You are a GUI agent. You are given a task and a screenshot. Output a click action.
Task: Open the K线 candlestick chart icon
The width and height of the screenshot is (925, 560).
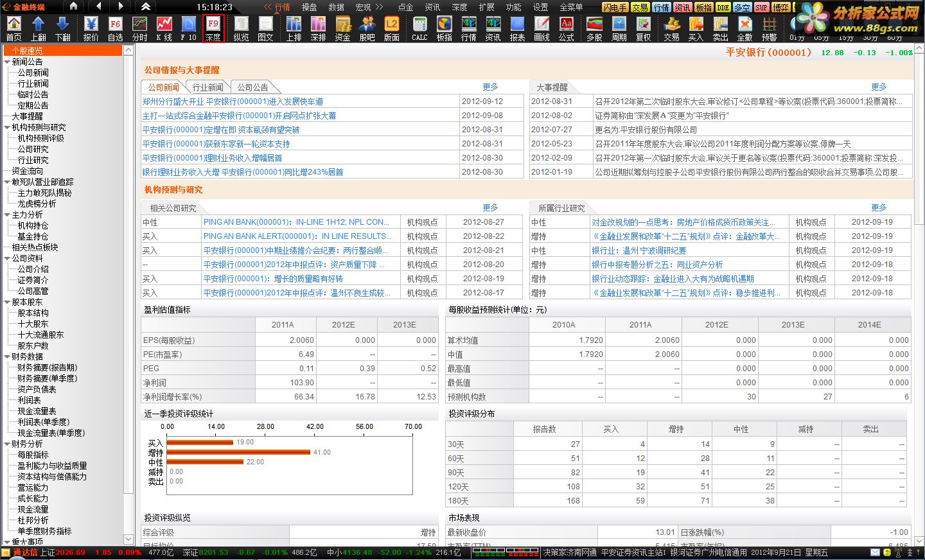tap(164, 28)
